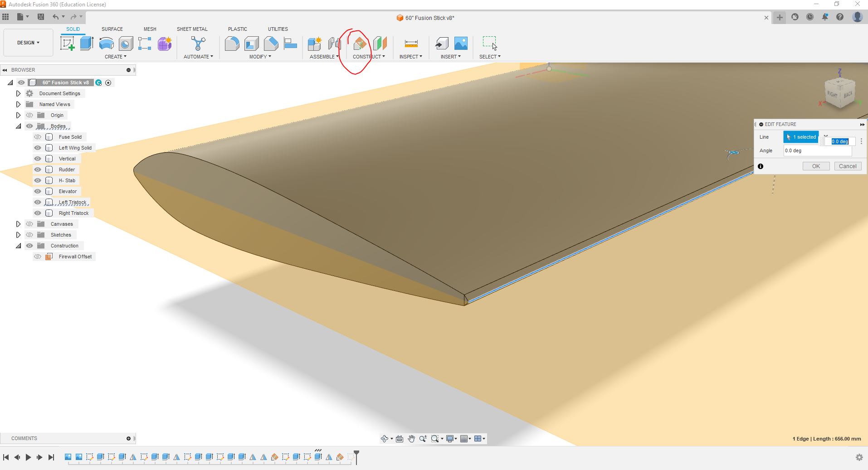Select the Extrude tool icon
This screenshot has width=868, height=470.
pos(87,44)
